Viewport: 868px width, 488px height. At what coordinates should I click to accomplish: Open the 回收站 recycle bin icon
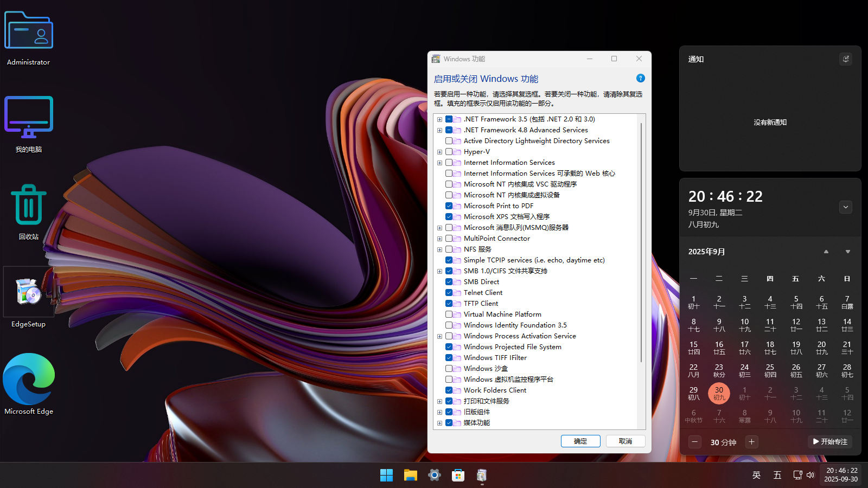[28, 212]
